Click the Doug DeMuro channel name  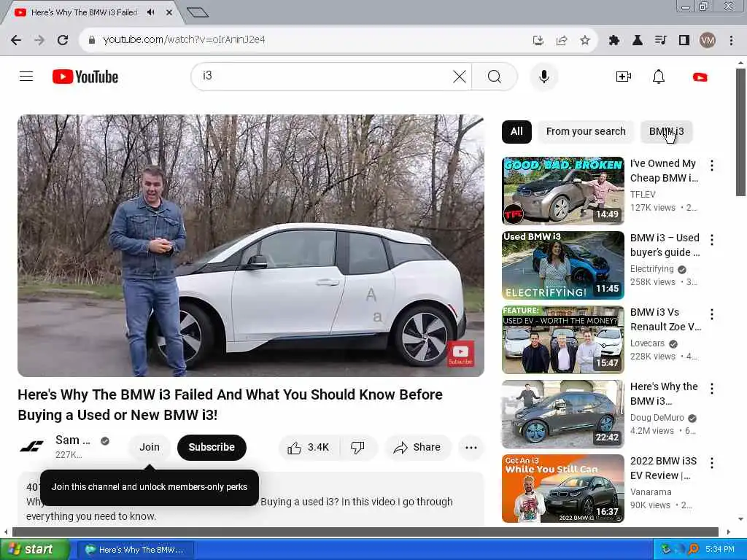657,418
